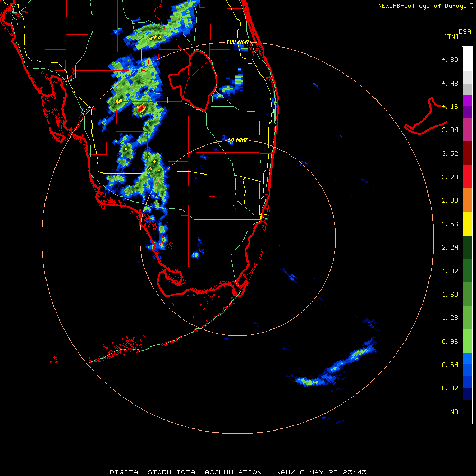Pick the yellow legend swatch

(x=467, y=224)
